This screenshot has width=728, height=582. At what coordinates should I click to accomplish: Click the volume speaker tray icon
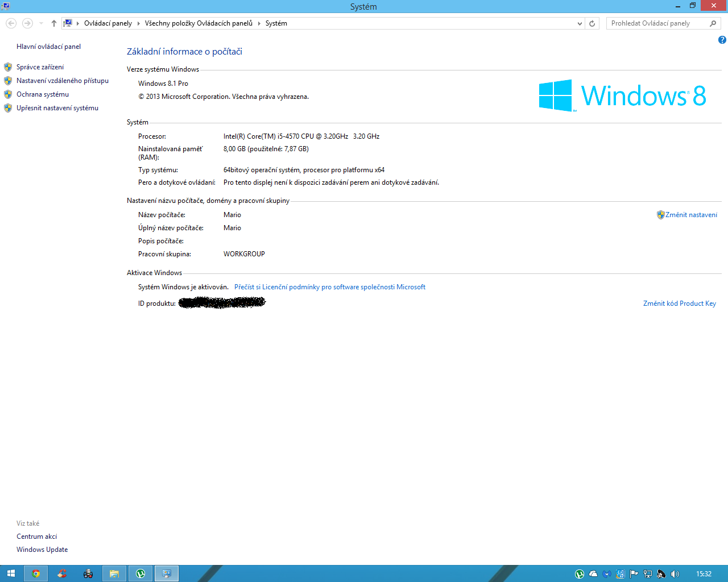click(675, 574)
